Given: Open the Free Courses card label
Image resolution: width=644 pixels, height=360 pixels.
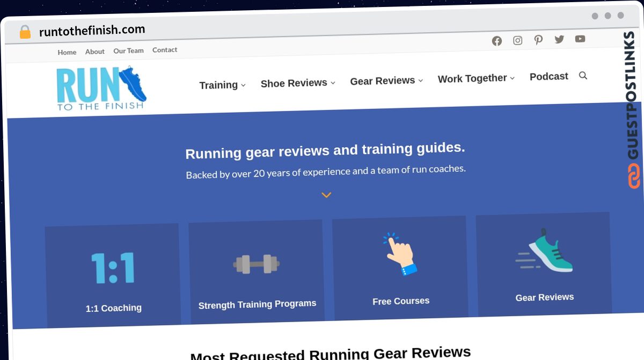Looking at the screenshot, I should 401,301.
